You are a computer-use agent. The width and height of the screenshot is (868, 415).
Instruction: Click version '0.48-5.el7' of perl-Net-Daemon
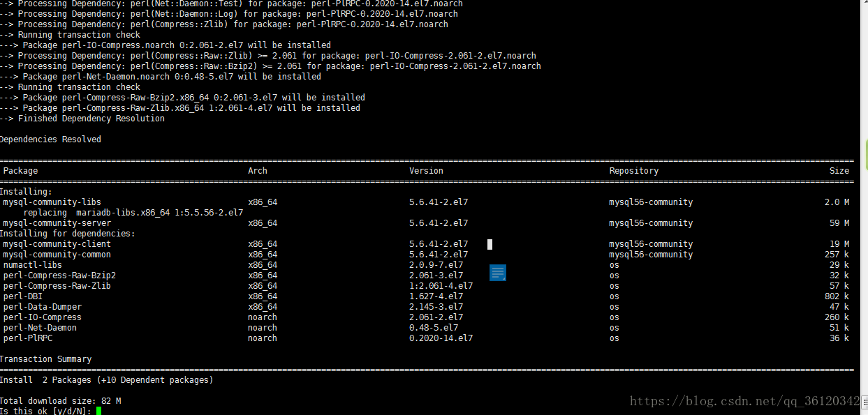point(434,328)
